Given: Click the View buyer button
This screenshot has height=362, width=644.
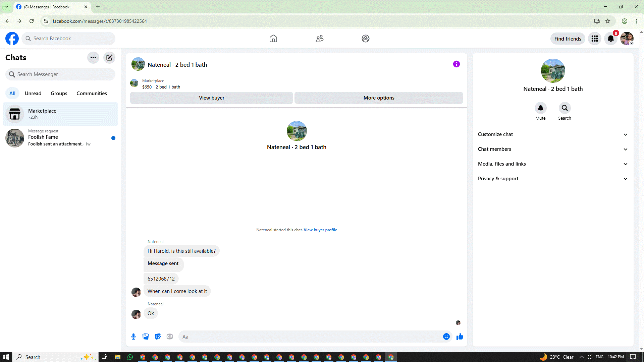Looking at the screenshot, I should (x=211, y=98).
